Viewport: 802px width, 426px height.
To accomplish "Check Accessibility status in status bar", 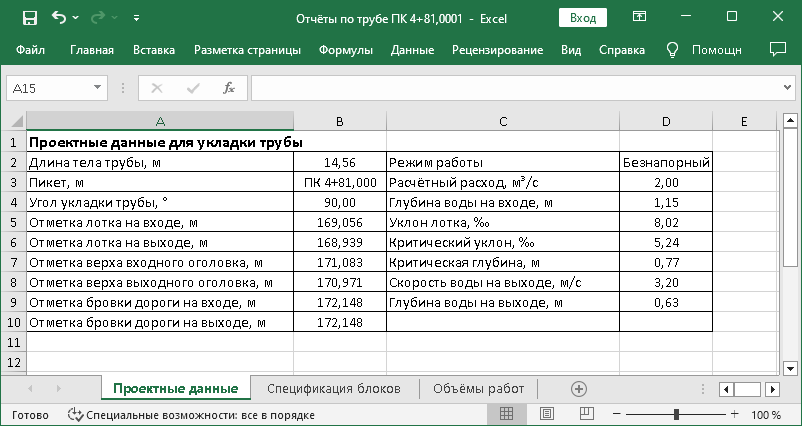I will (x=191, y=415).
